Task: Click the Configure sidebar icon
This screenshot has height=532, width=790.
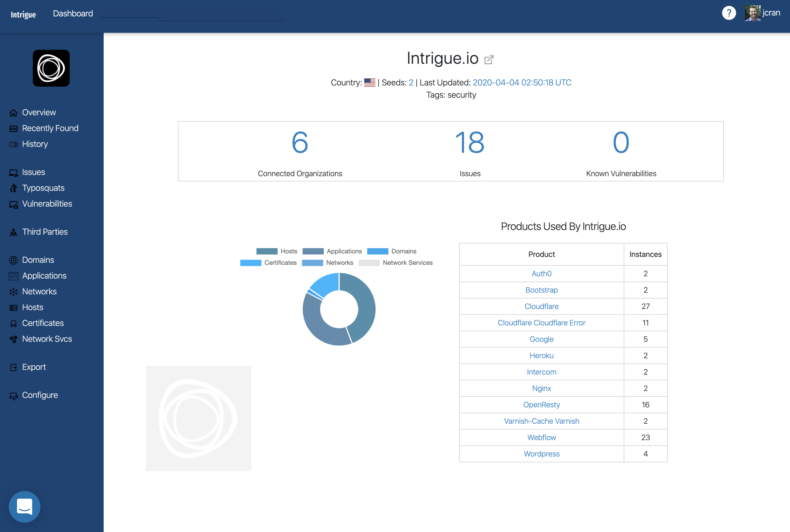Action: pos(13,396)
